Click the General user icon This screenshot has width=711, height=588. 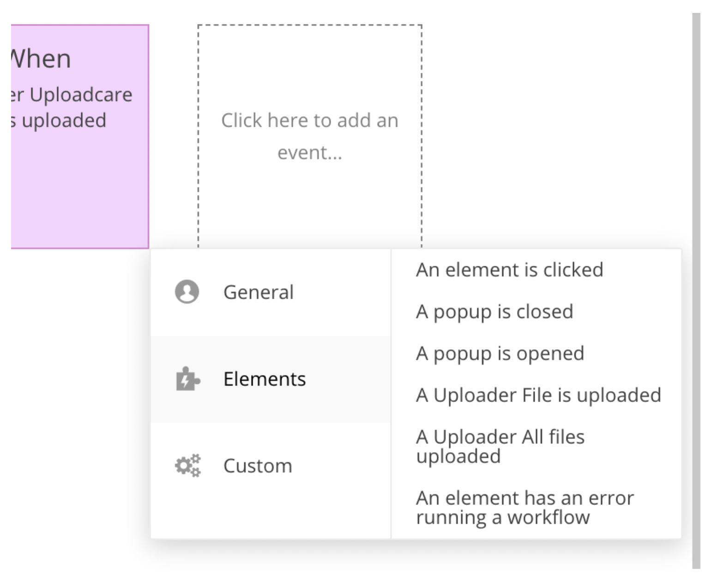(187, 292)
